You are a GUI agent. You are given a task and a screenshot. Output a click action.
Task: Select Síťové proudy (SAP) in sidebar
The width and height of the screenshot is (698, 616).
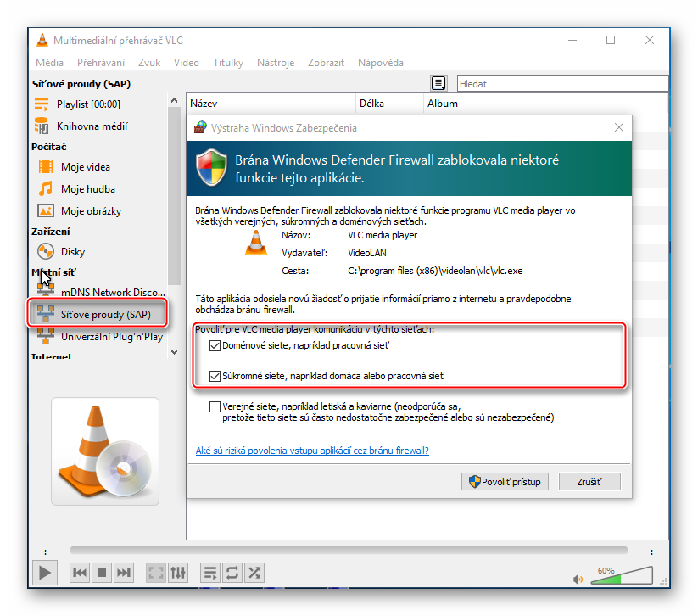coord(98,315)
